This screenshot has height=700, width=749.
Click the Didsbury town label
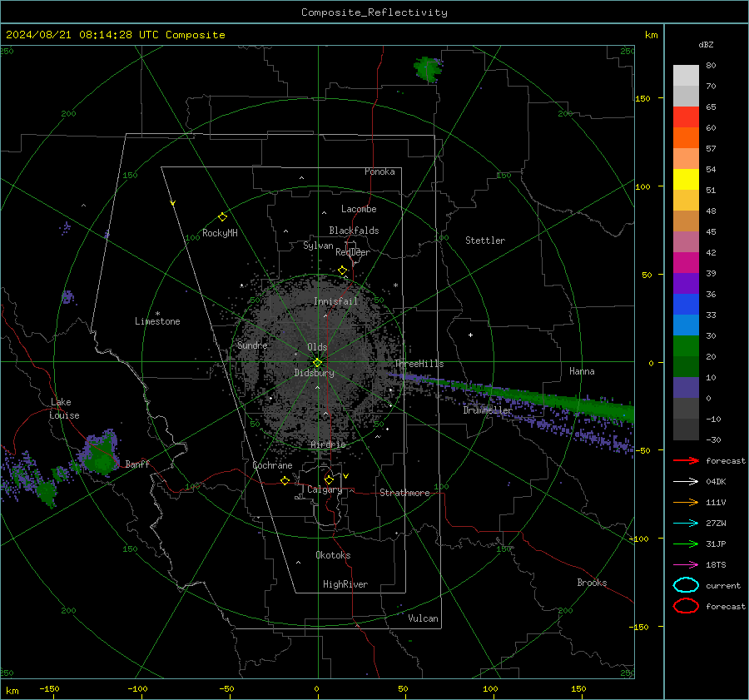point(314,373)
